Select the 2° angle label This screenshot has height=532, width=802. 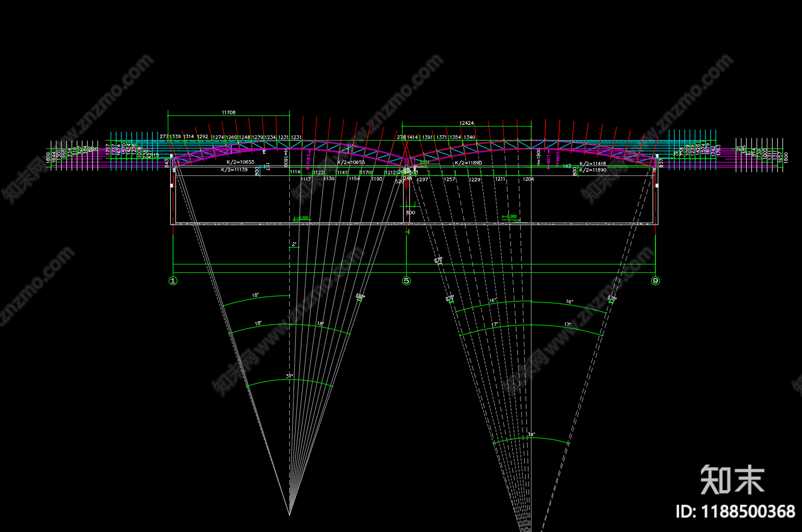point(294,244)
